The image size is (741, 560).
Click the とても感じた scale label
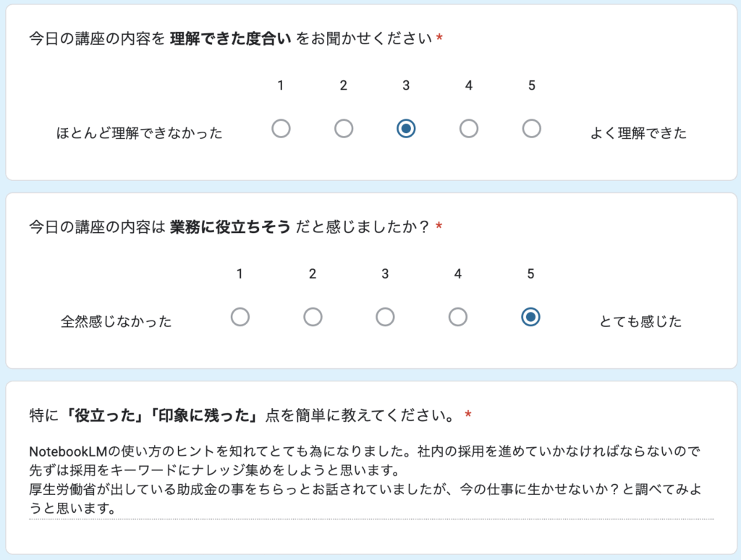tap(640, 322)
